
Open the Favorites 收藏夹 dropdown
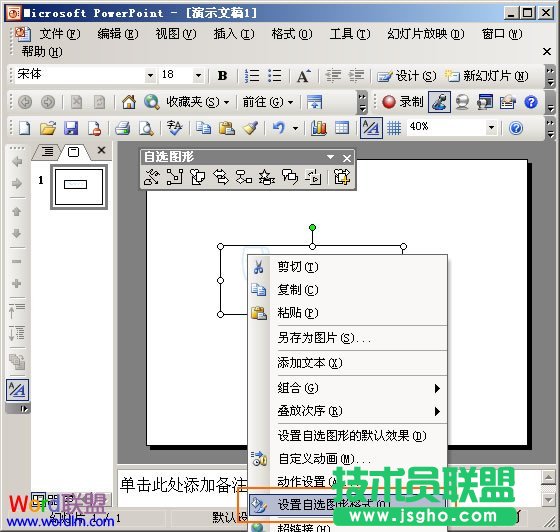pos(198,102)
